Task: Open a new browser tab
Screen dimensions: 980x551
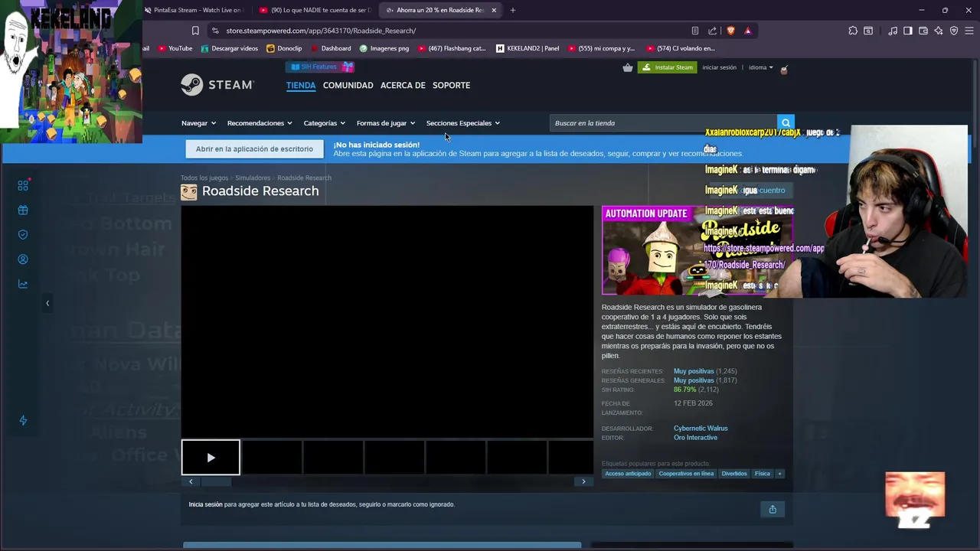Action: point(513,10)
